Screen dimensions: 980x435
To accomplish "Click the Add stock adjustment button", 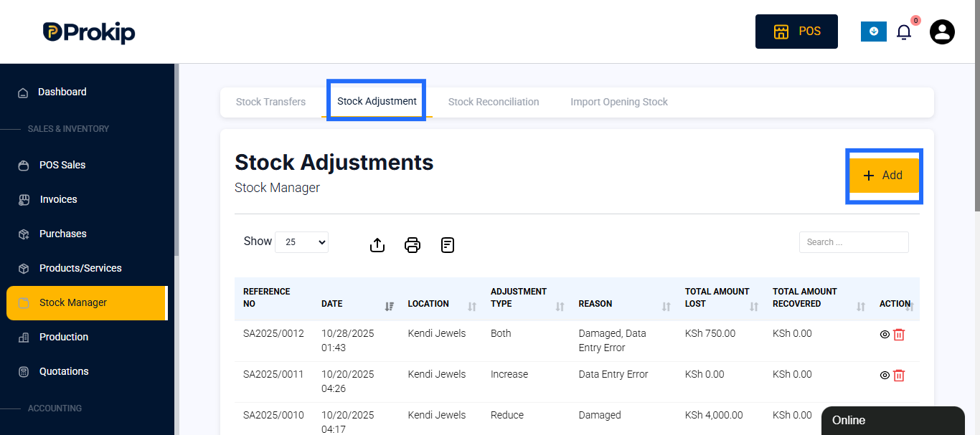I will pos(884,176).
